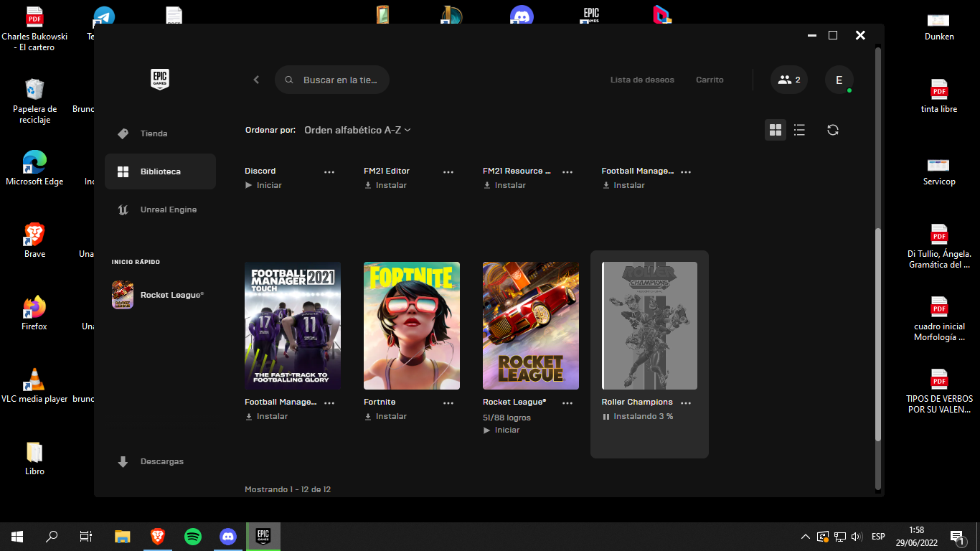Switch to list view
This screenshot has height=551, width=980.
coord(799,130)
